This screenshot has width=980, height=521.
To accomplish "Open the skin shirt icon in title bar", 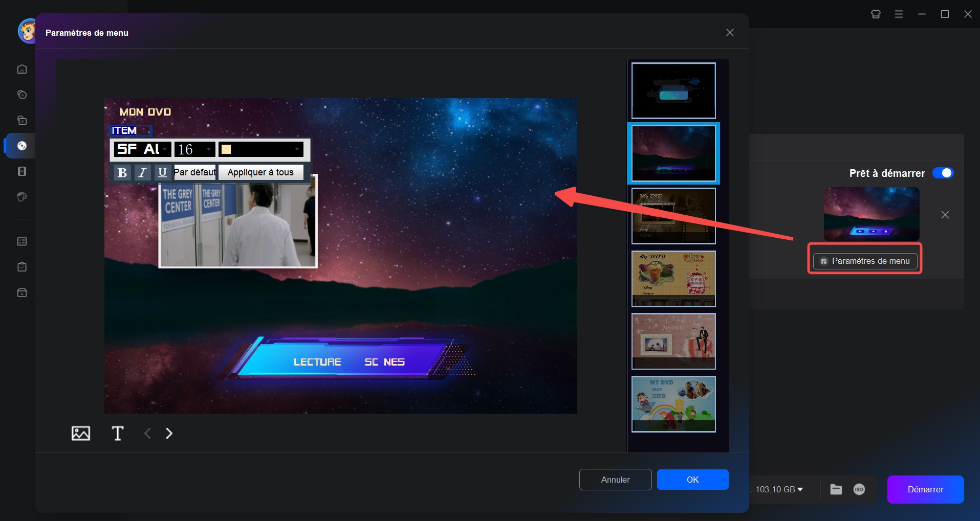I will click(x=876, y=14).
